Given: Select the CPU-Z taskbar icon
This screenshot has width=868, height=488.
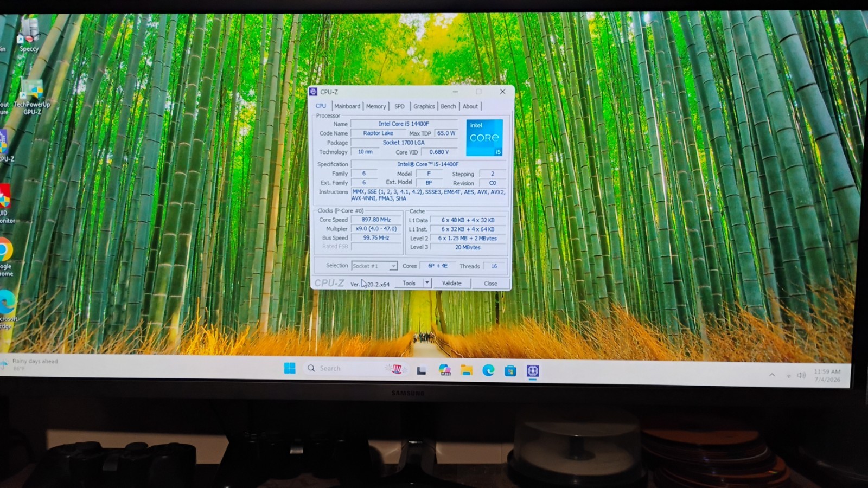Looking at the screenshot, I should point(533,371).
